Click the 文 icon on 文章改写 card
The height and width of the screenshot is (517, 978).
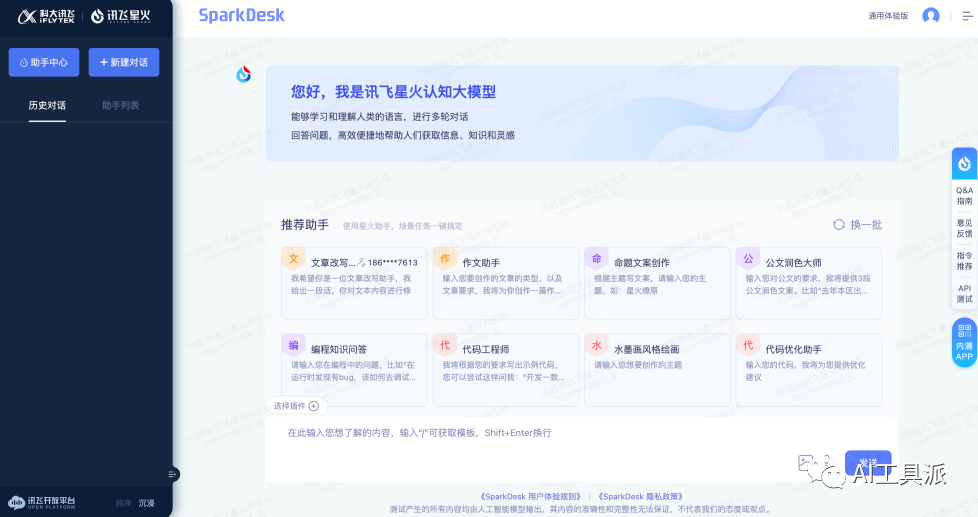pos(293,259)
